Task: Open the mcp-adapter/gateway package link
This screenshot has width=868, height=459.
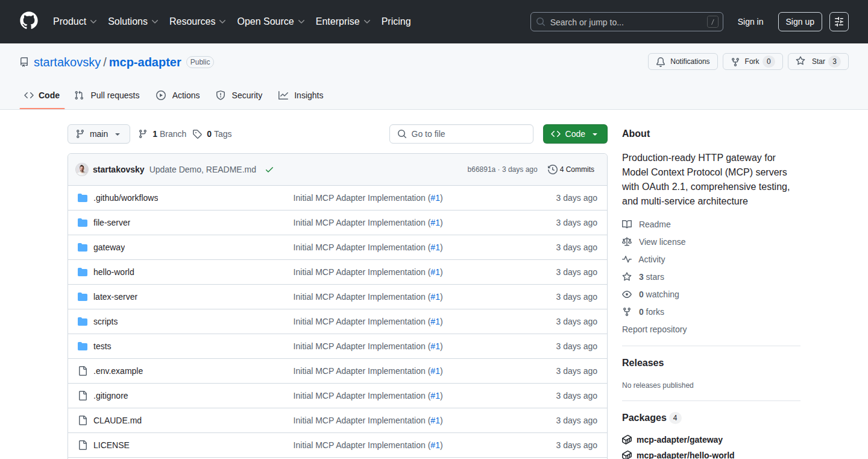Action: point(679,440)
